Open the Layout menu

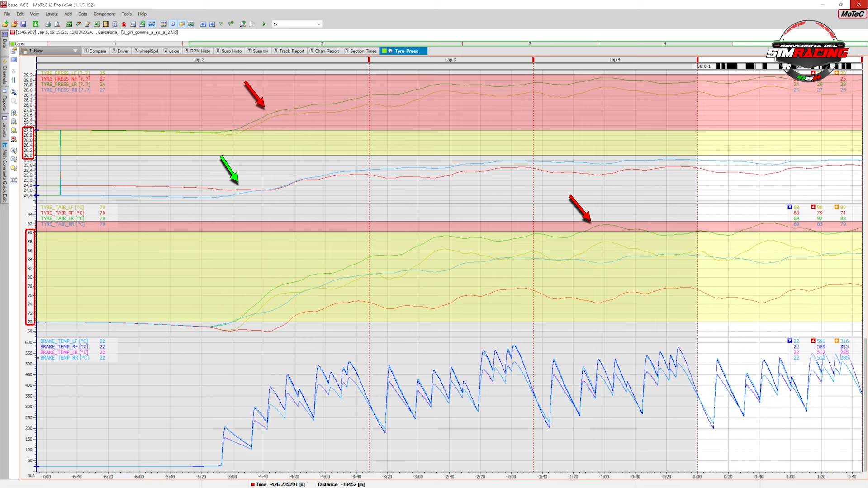coord(51,14)
